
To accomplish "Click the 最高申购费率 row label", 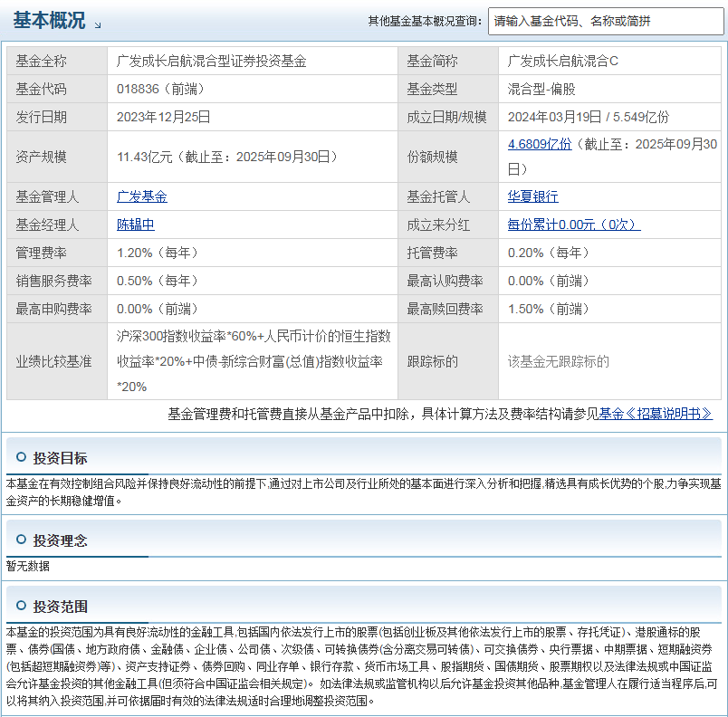I will pyautogui.click(x=53, y=309).
